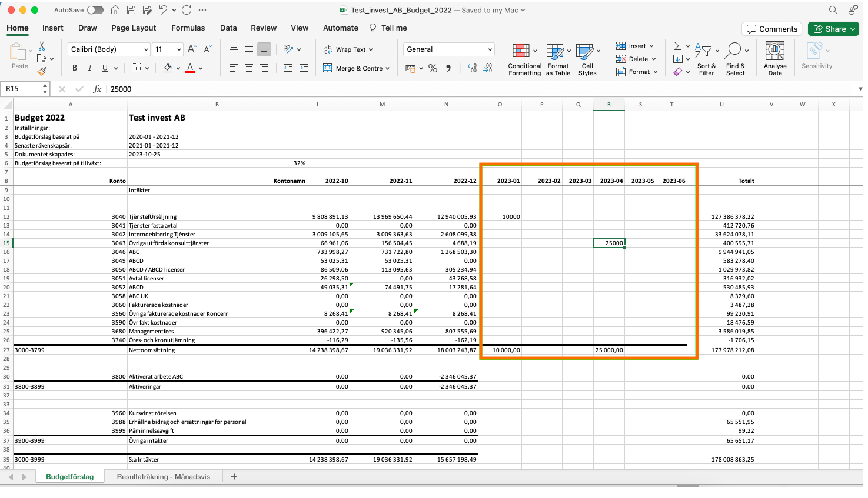This screenshot has width=868, height=498.
Task: Increase decimal places
Action: (x=473, y=68)
